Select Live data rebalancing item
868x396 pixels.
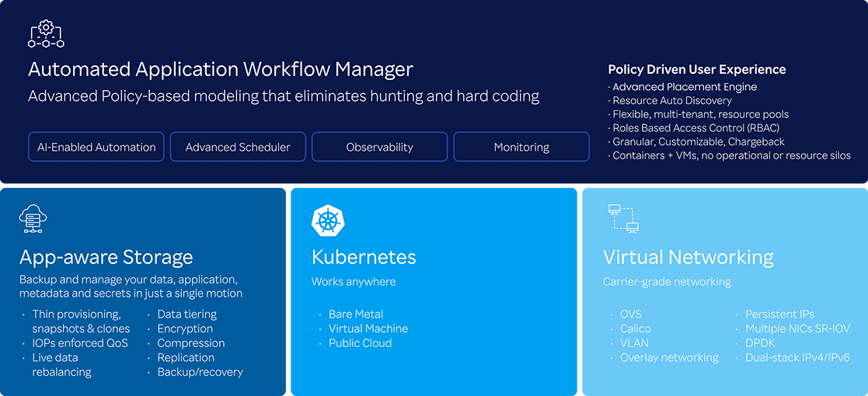click(62, 364)
